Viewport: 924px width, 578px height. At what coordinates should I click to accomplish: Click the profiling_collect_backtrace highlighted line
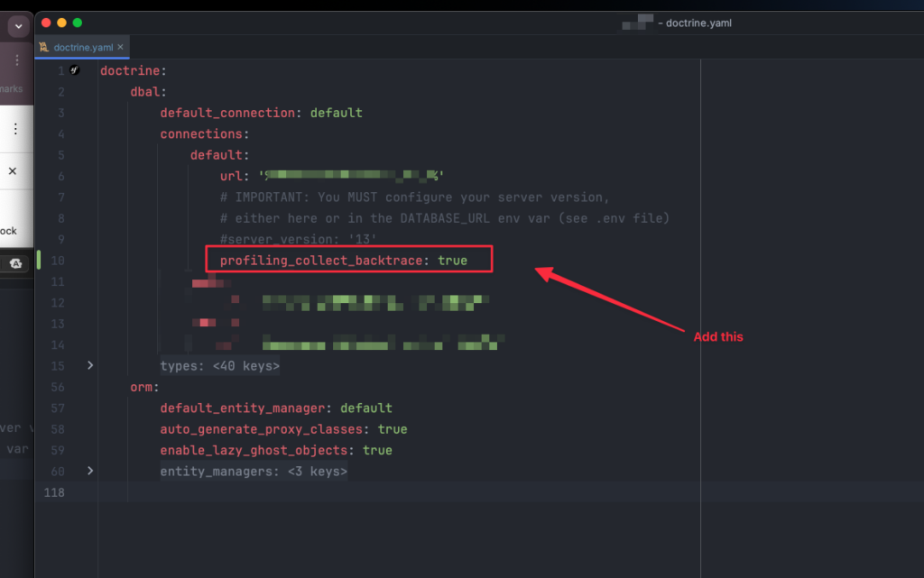coord(347,260)
